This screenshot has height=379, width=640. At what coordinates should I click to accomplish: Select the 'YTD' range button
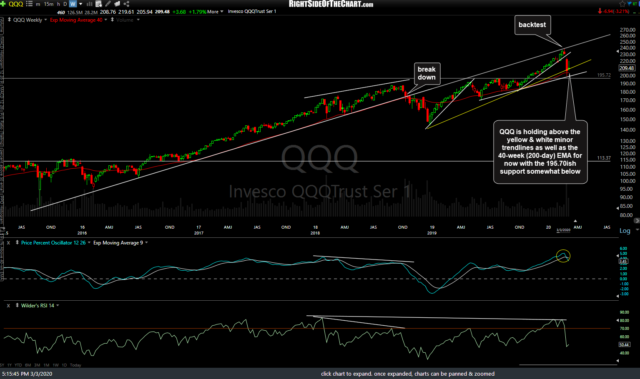click(x=18, y=365)
